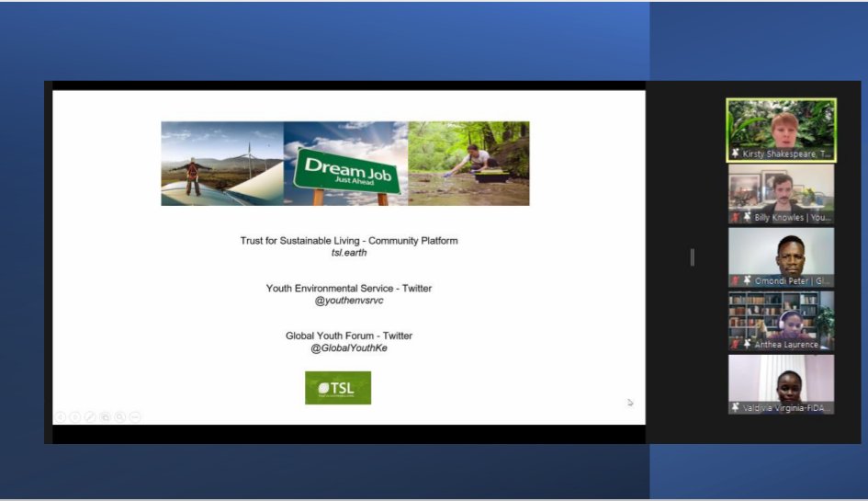Click the green TSL logo on slide
Screen dimensions: 868x501
(x=338, y=388)
